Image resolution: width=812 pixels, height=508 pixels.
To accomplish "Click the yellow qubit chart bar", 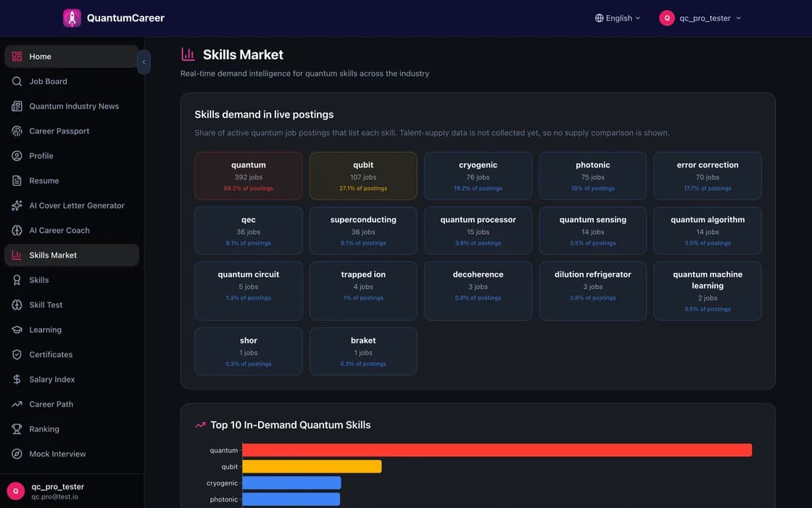I will coord(312,467).
